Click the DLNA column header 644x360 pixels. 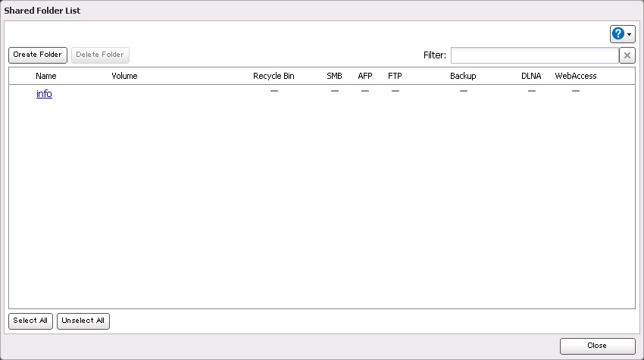point(531,76)
